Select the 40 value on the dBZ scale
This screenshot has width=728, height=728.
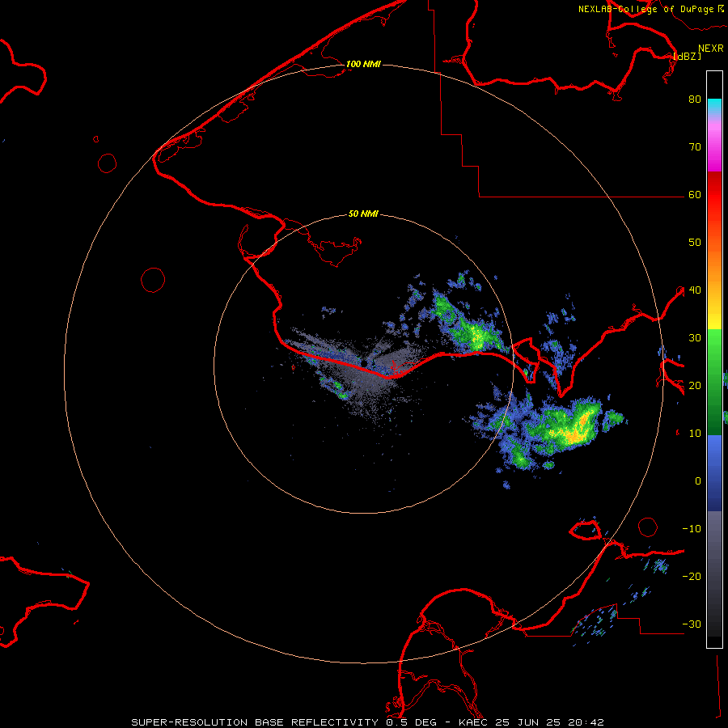[695, 290]
